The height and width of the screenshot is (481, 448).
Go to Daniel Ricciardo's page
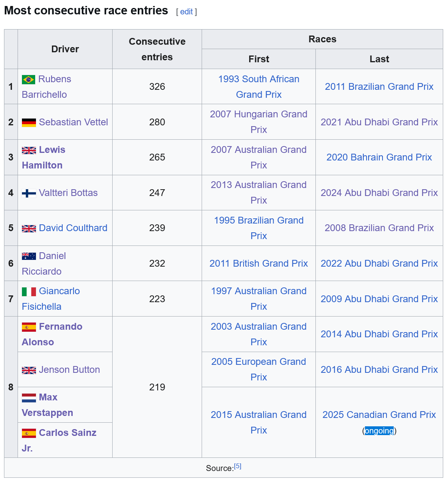click(x=44, y=263)
